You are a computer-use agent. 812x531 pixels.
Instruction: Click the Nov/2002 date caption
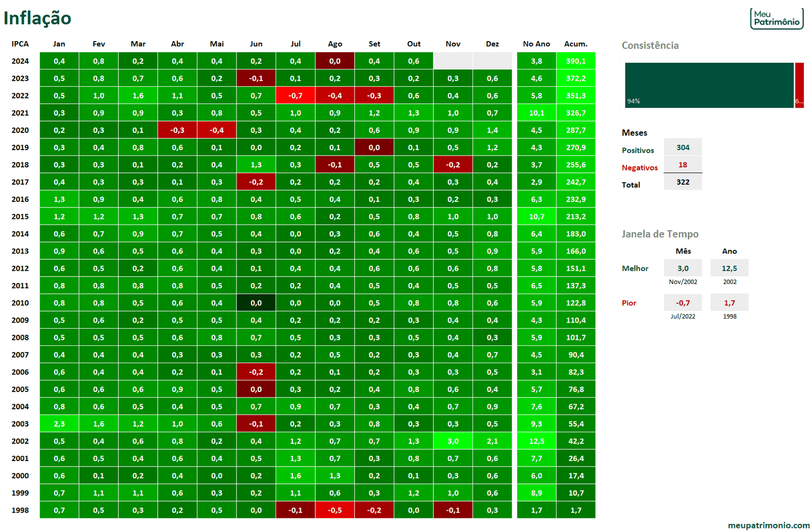(x=683, y=282)
